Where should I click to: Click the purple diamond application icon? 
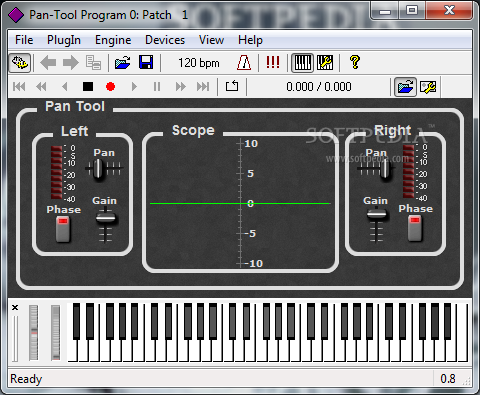(16, 15)
